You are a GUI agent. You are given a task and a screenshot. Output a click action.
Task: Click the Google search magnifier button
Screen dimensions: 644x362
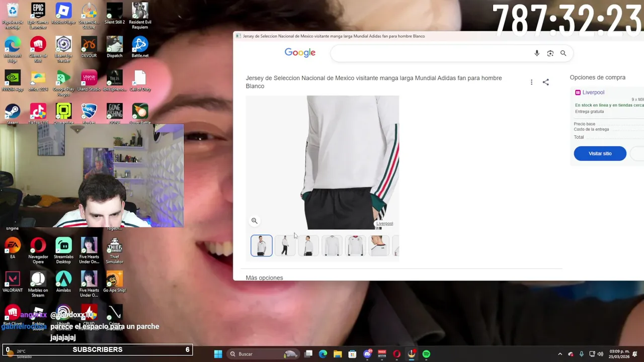(563, 53)
